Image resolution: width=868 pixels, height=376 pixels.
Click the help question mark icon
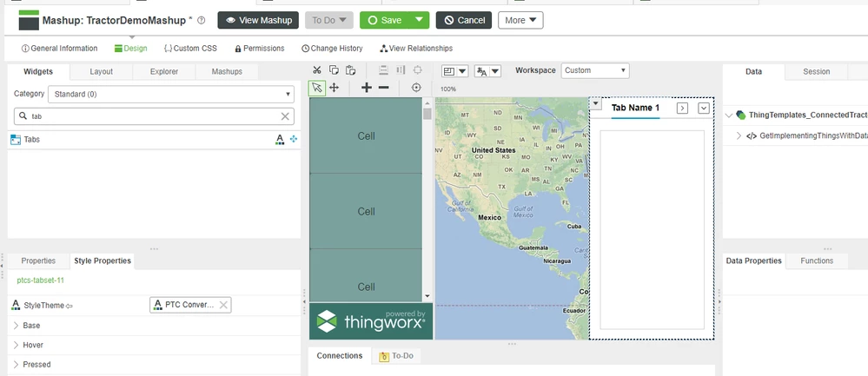tap(201, 21)
